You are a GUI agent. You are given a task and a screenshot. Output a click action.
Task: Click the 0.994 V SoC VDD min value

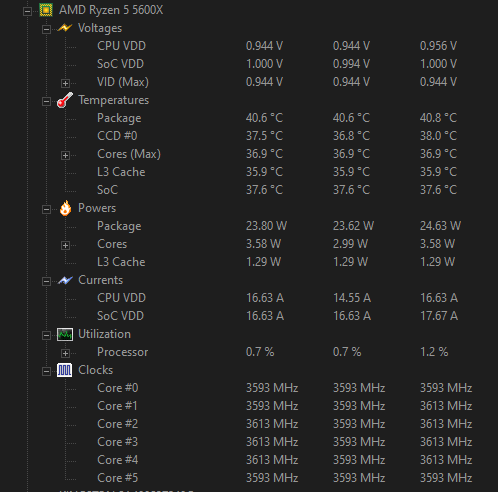pyautogui.click(x=351, y=64)
